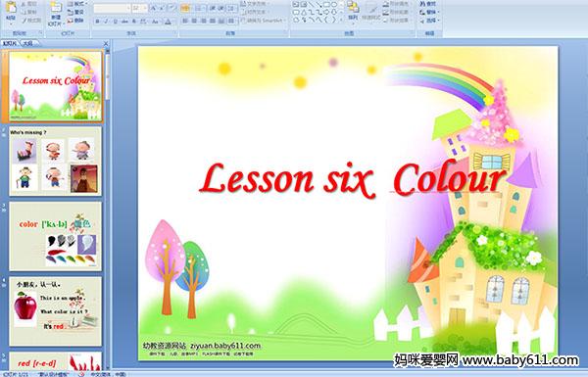Image resolution: width=588 pixels, height=377 pixels.
Task: Open the Change Case Aa dropdown
Action: pyautogui.click(x=155, y=22)
